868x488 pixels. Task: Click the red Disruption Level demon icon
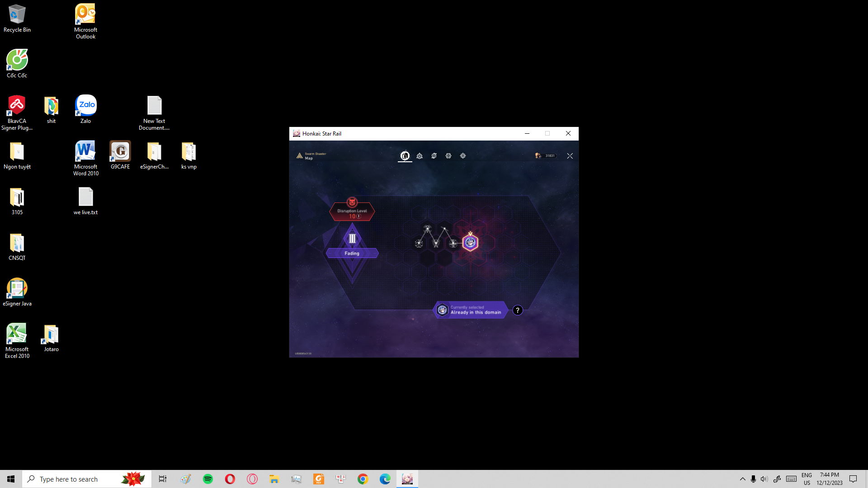(352, 202)
